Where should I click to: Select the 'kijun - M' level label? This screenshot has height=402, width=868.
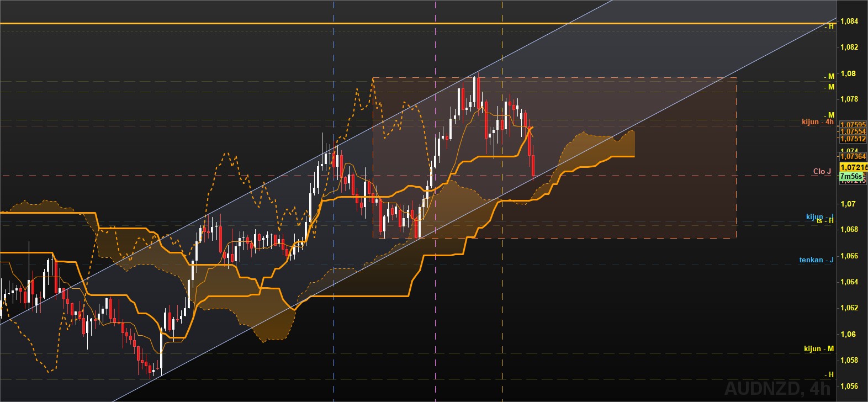pyautogui.click(x=819, y=349)
